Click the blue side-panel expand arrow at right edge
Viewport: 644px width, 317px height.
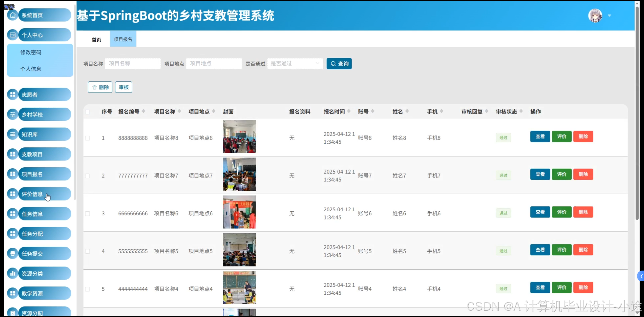pos(641,276)
